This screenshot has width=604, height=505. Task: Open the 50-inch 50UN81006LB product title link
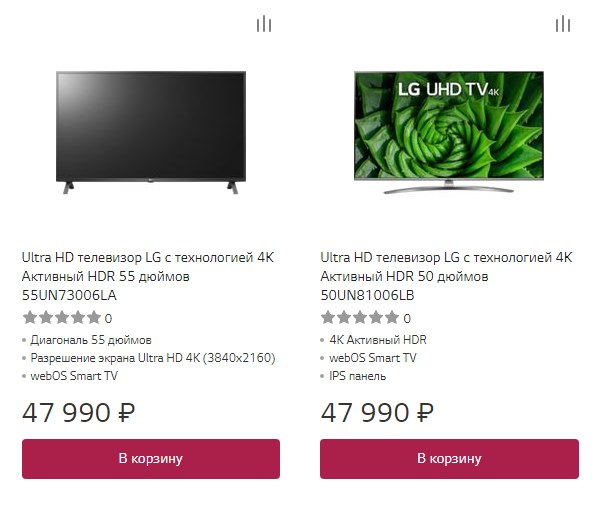tap(446, 276)
